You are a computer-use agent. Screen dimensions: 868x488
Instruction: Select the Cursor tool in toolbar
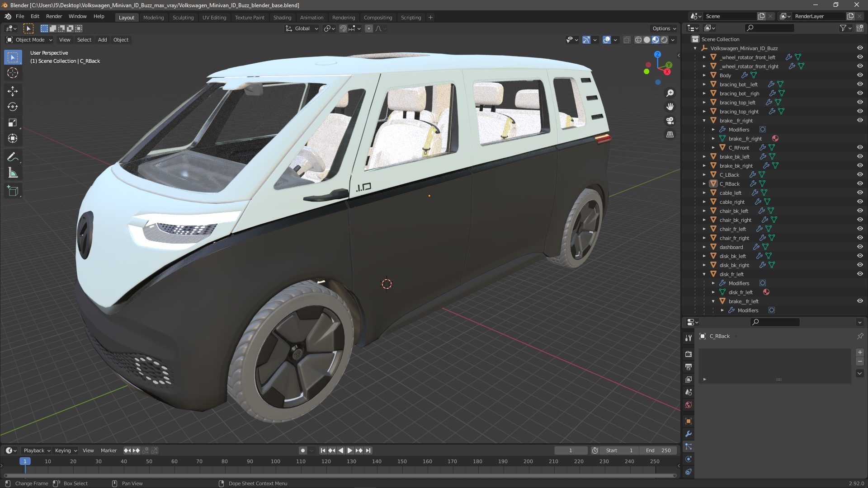click(x=13, y=73)
